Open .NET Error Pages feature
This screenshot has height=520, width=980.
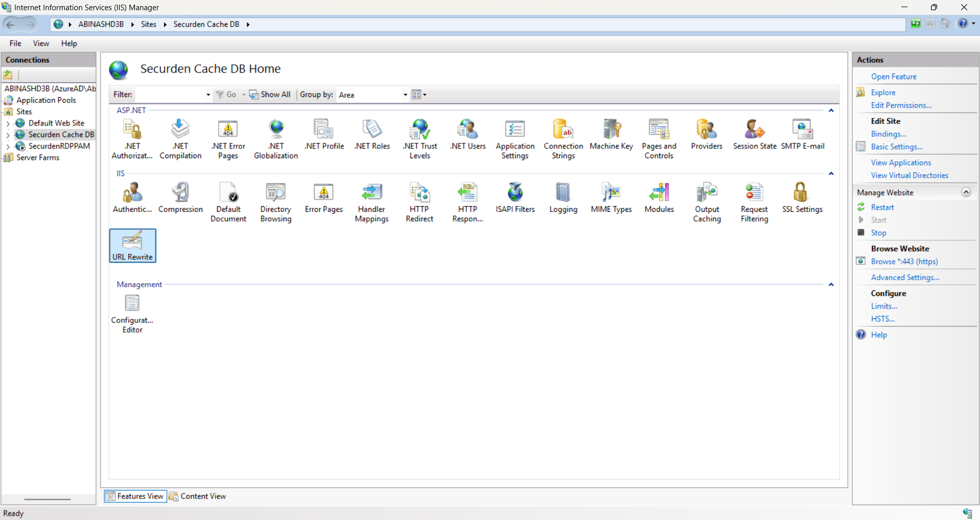pyautogui.click(x=228, y=139)
